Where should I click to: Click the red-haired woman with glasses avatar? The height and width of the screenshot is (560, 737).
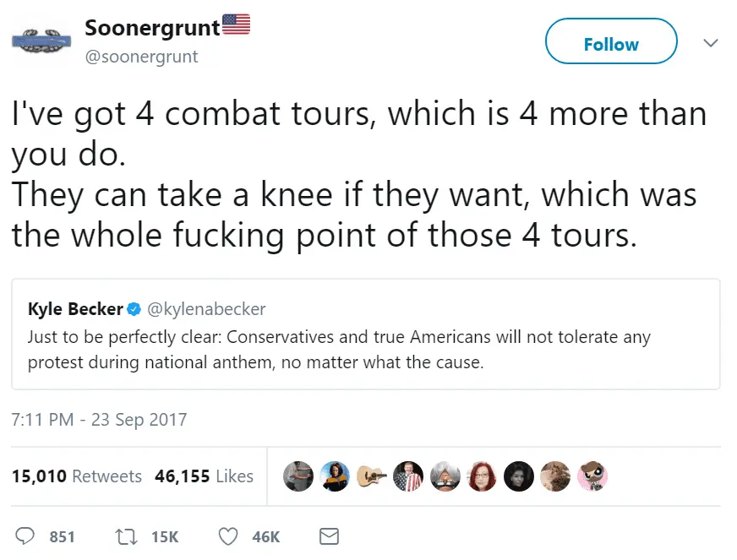point(483,476)
